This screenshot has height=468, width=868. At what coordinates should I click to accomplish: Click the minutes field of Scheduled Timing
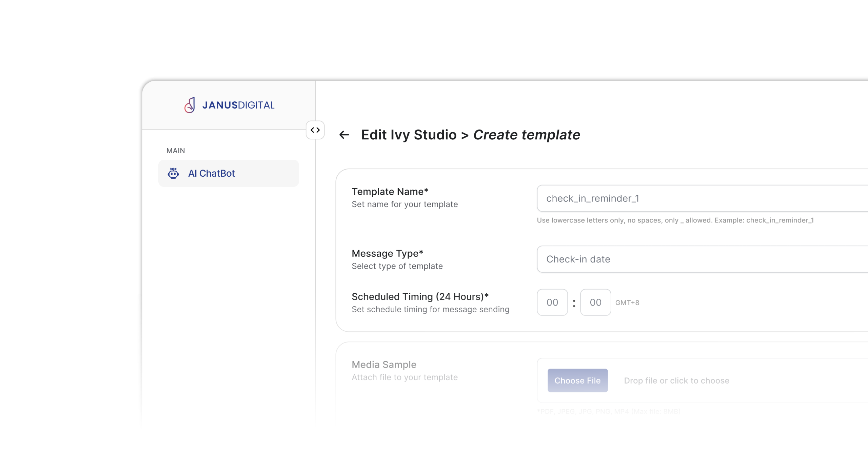tap(595, 303)
